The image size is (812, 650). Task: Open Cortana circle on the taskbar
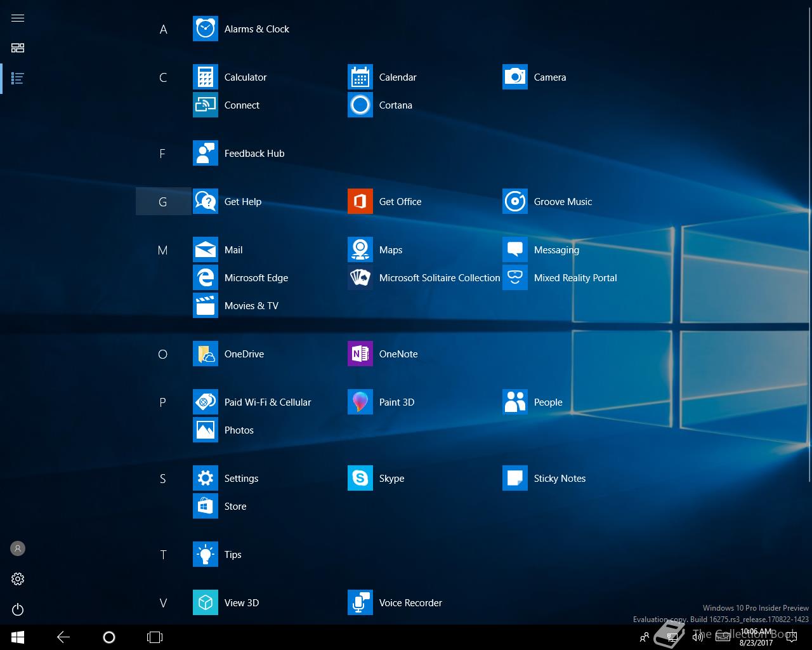click(x=109, y=637)
